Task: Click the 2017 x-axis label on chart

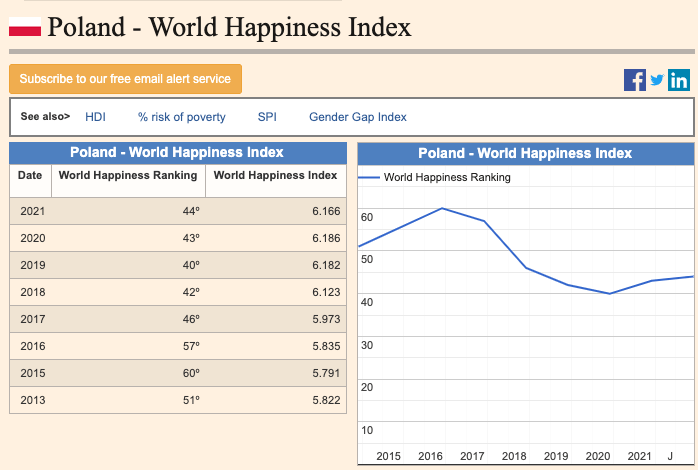Action: [x=472, y=456]
